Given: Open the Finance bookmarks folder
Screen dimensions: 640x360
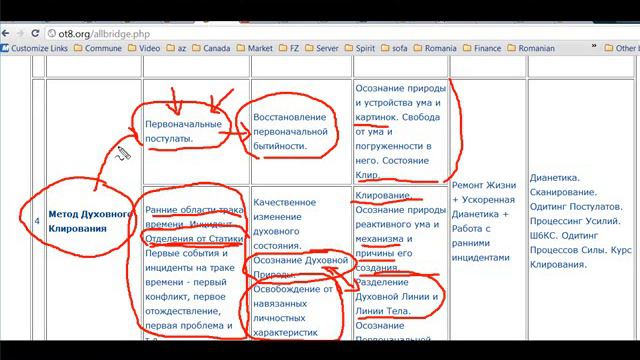Looking at the screenshot, I should coord(482,48).
